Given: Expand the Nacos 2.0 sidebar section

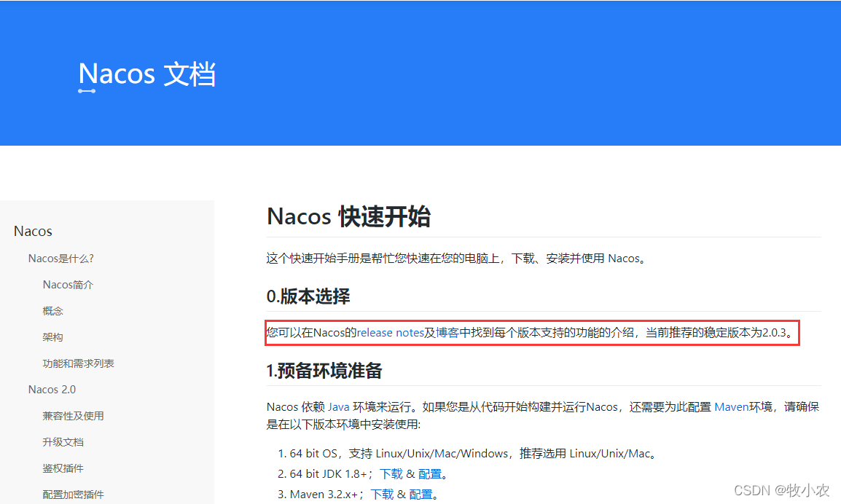Looking at the screenshot, I should coord(52,389).
